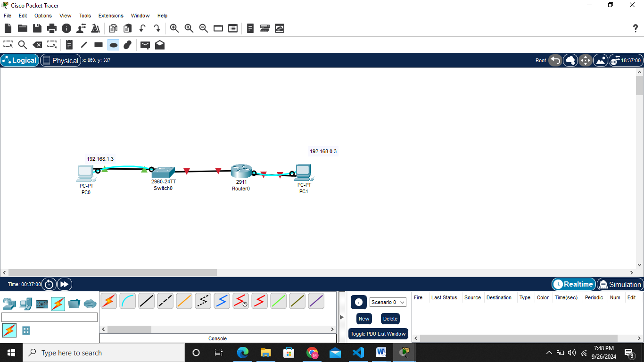Select the Inspect magnifier tool
Image resolution: width=644 pixels, height=362 pixels.
[22, 45]
